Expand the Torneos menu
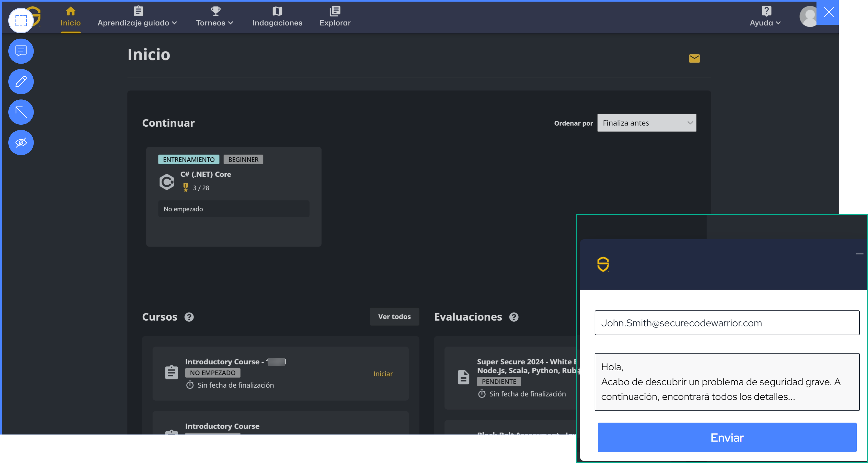 pyautogui.click(x=214, y=16)
